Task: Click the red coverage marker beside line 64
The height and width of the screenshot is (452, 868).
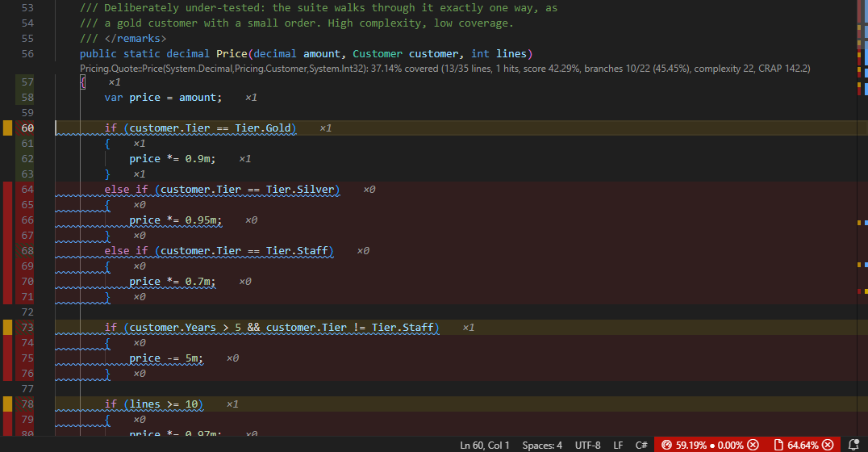Action: point(8,190)
